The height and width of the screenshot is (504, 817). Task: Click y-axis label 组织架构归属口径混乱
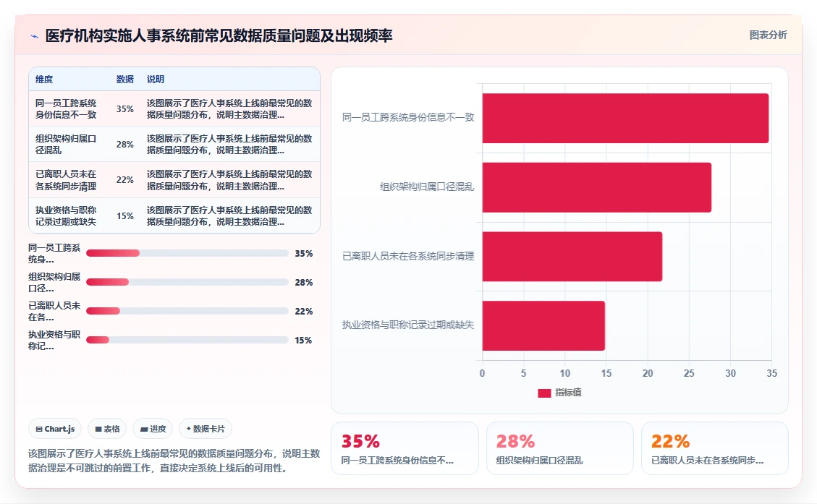pyautogui.click(x=427, y=187)
